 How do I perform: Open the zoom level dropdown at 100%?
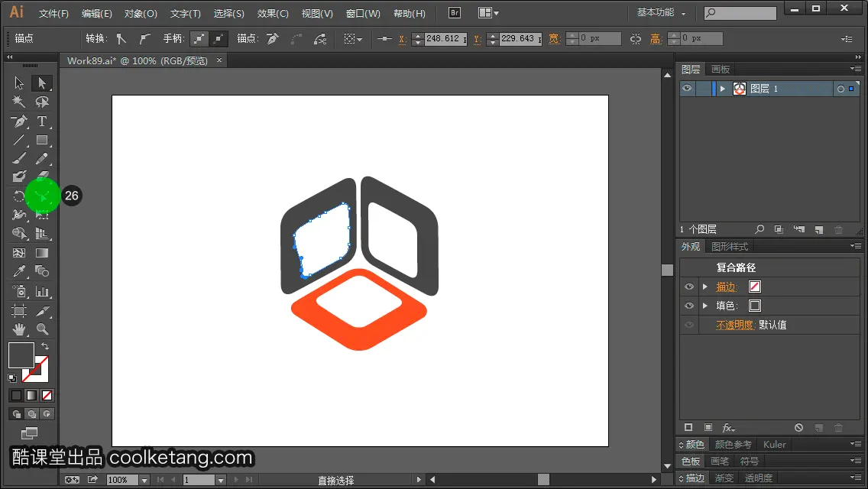144,480
